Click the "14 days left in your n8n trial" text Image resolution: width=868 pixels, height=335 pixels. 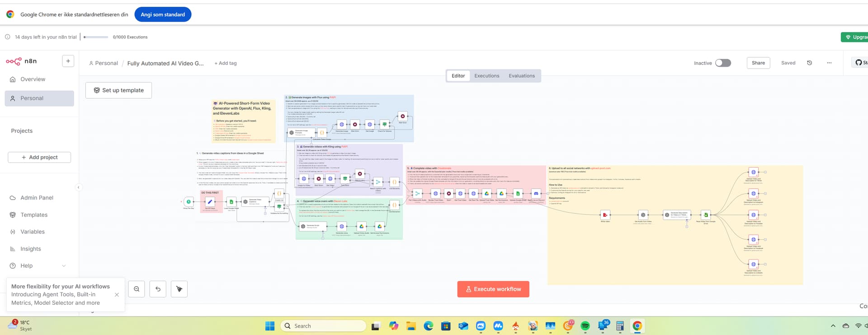pyautogui.click(x=46, y=37)
